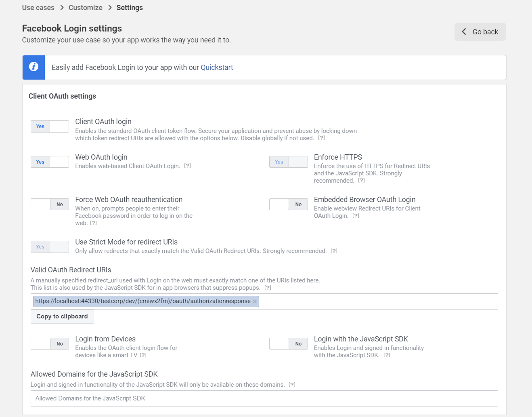
Task: Navigate to Use cases breadcrumb
Action: [38, 7]
